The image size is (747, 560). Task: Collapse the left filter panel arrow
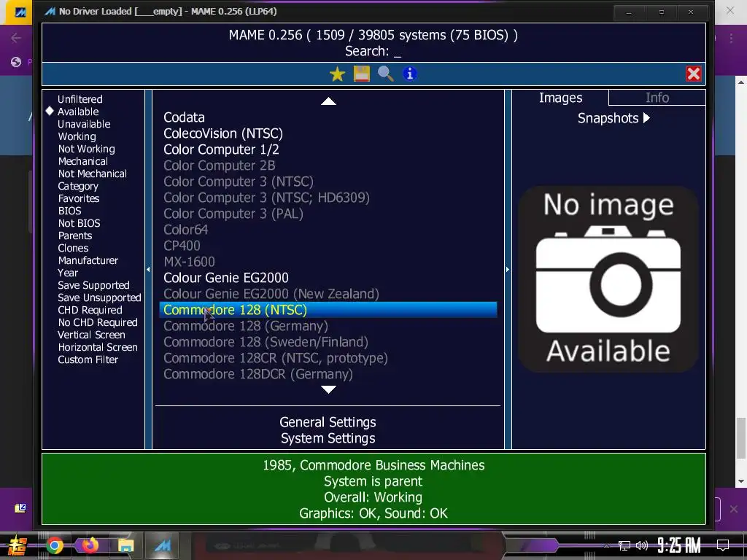[x=148, y=270]
